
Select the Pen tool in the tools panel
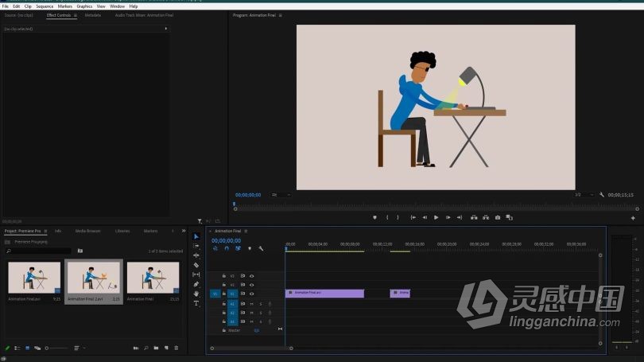coord(196,284)
